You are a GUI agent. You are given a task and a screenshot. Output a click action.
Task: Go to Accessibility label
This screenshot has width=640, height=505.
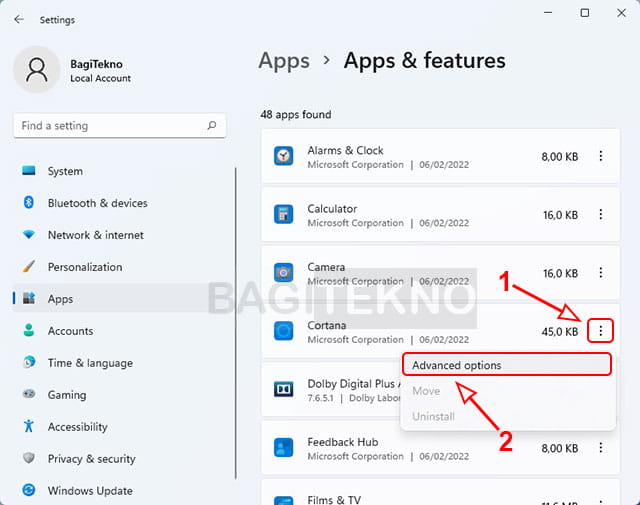[78, 427]
